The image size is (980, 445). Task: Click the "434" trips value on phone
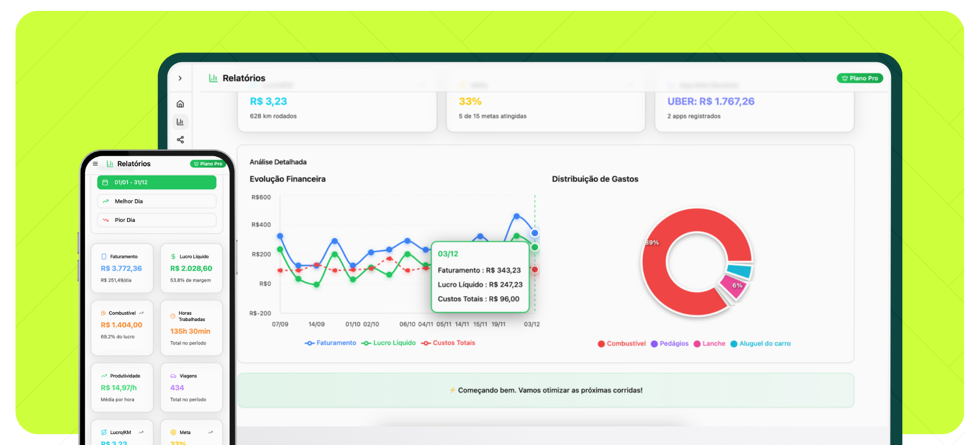[x=177, y=388]
